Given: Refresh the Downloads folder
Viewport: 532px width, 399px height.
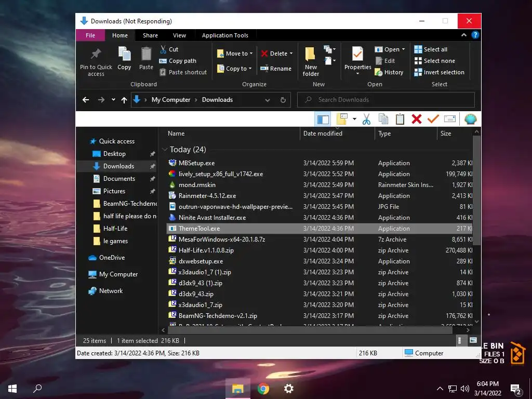Looking at the screenshot, I should (x=283, y=100).
